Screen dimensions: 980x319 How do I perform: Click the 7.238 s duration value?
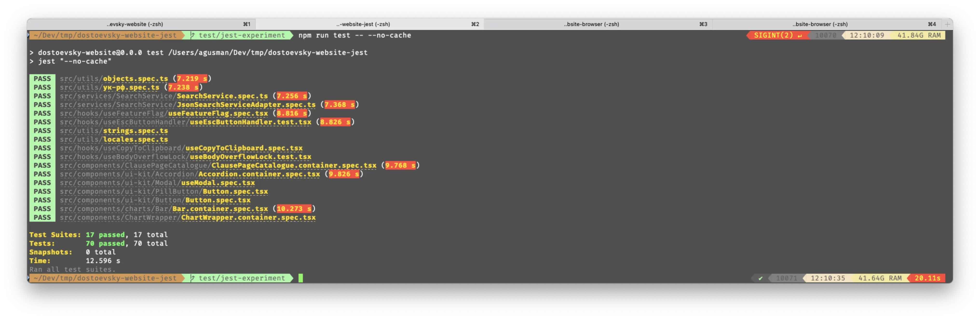[183, 87]
